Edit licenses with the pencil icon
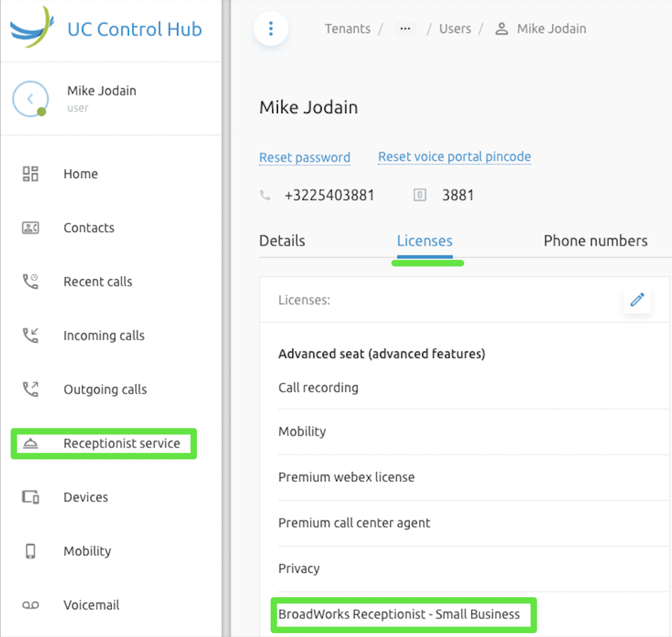The height and width of the screenshot is (637, 672). 637,300
